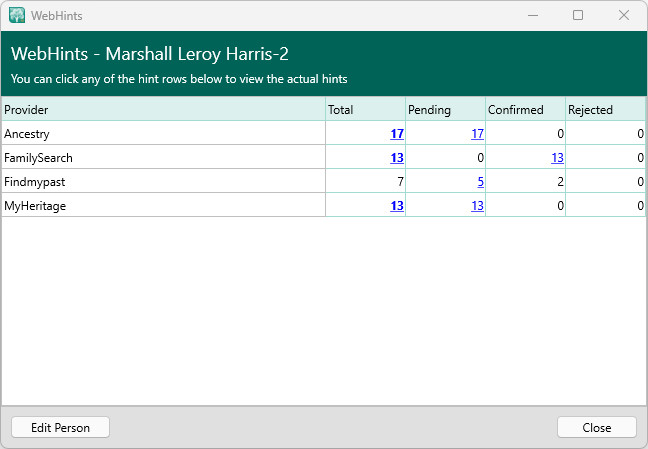Click MyHeritage rejected value 0
Screen dimensions: 648x449
(640, 205)
